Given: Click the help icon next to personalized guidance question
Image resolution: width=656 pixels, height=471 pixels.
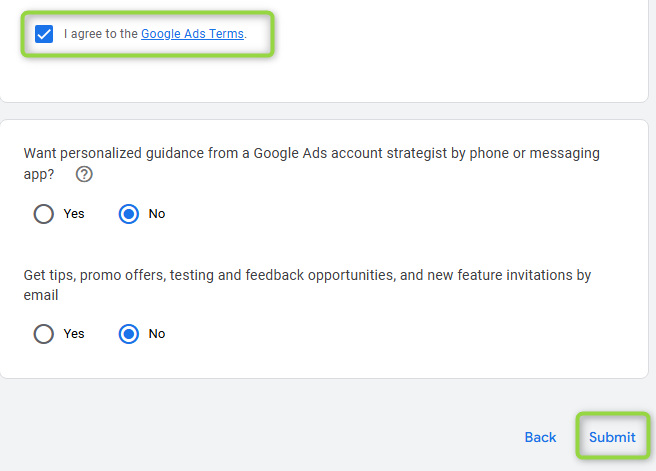Looking at the screenshot, I should point(84,174).
